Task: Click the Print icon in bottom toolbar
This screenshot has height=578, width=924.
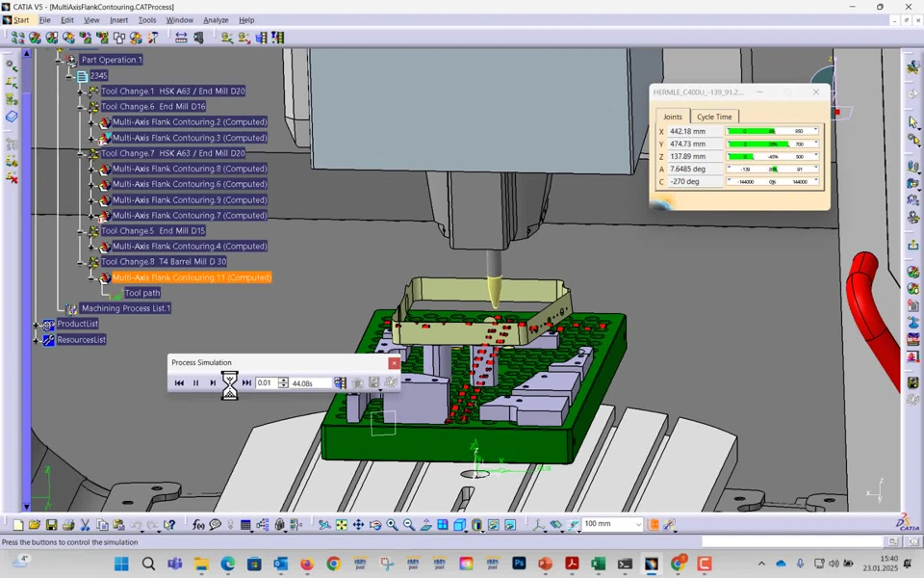Action: click(67, 524)
